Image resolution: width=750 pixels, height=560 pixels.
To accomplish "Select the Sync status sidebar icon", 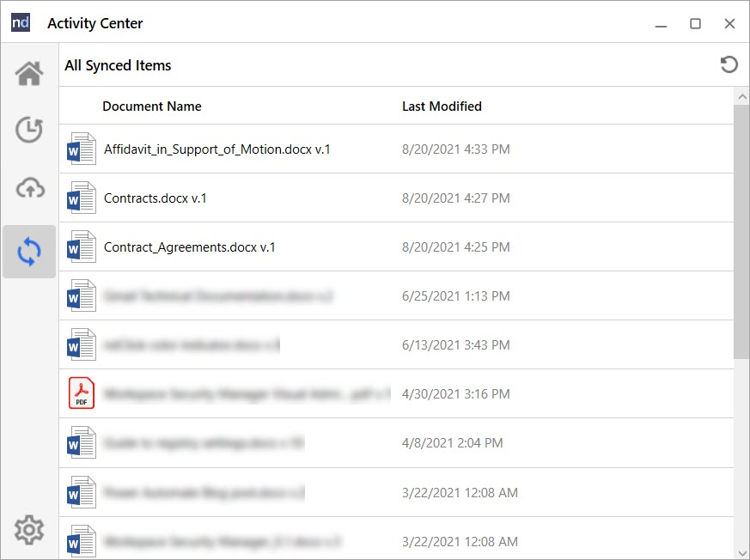I will pos(28,251).
